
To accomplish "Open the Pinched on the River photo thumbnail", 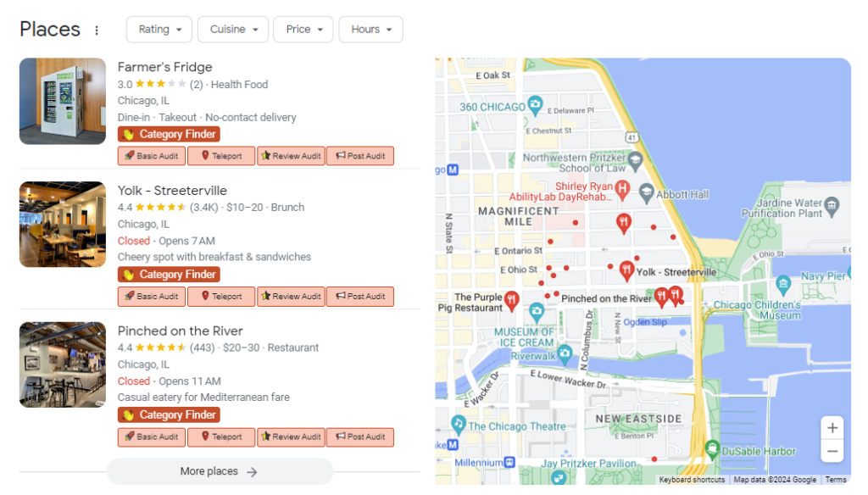I will click(63, 364).
